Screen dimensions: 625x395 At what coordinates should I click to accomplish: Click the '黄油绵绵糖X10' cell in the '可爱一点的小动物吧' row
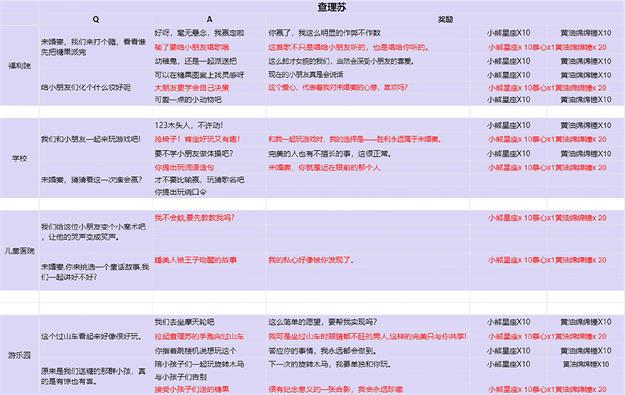coord(586,100)
